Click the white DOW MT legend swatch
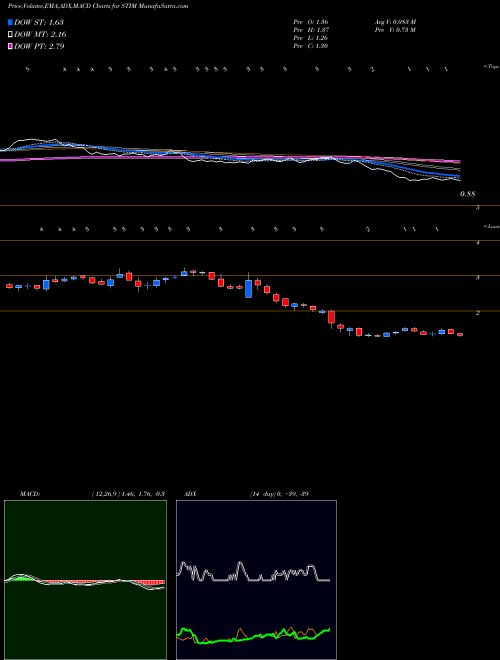 pyautogui.click(x=10, y=34)
